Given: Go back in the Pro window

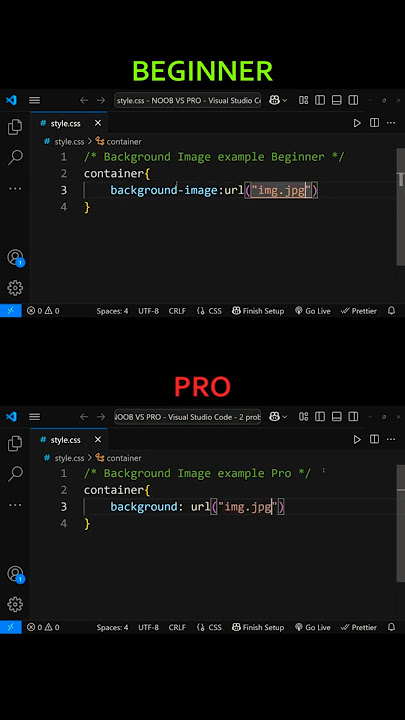Looking at the screenshot, I should [84, 416].
